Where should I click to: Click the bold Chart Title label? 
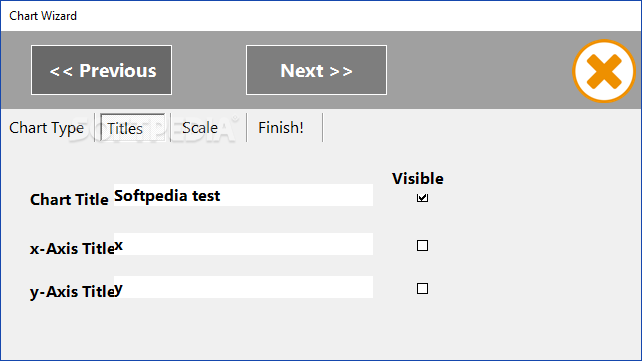[69, 200]
